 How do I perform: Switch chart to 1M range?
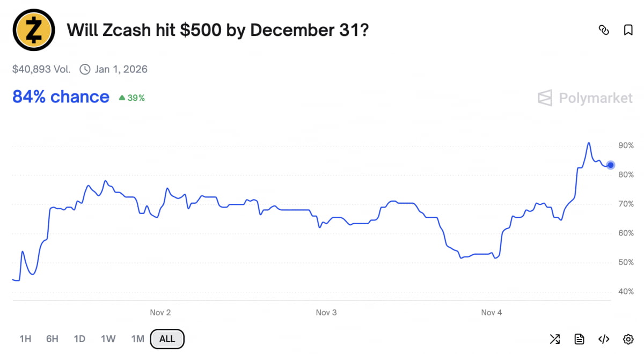pos(137,339)
